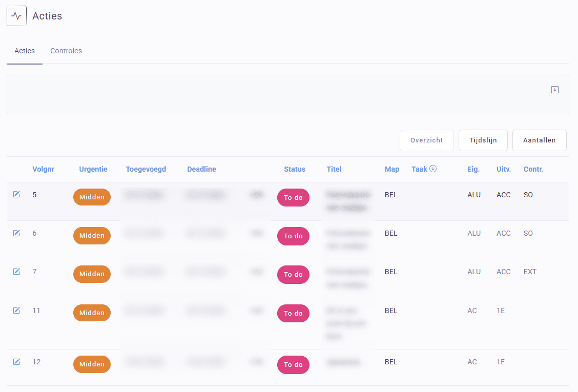The image size is (578, 392).
Task: Click BEL map value in row 11
Action: [x=391, y=311]
